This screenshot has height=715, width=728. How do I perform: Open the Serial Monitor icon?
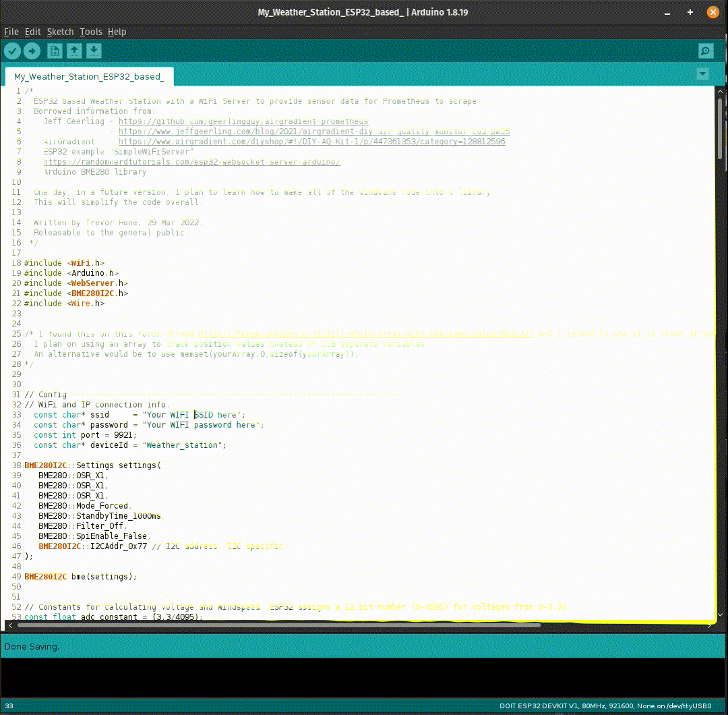[x=705, y=51]
